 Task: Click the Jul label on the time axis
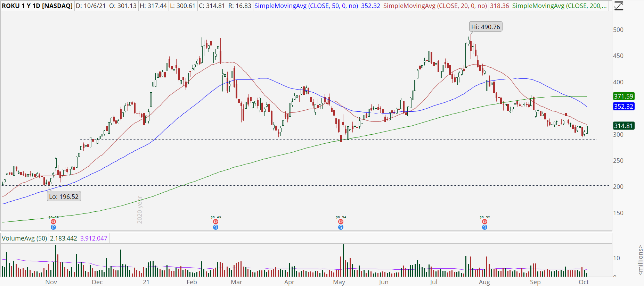[x=433, y=282]
